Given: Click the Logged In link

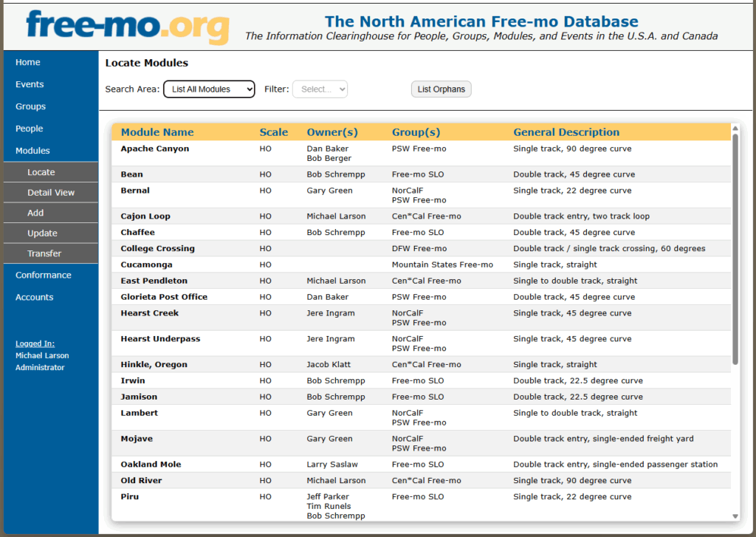Looking at the screenshot, I should pyautogui.click(x=34, y=343).
